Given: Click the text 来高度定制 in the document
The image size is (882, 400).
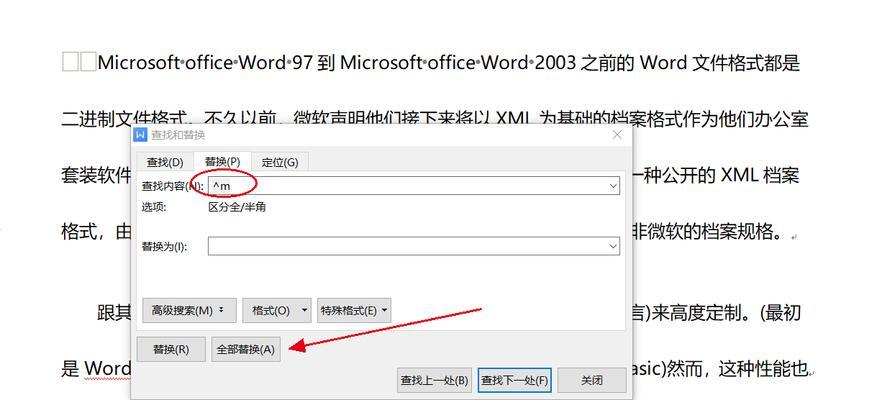Looking at the screenshot, I should (x=696, y=312).
